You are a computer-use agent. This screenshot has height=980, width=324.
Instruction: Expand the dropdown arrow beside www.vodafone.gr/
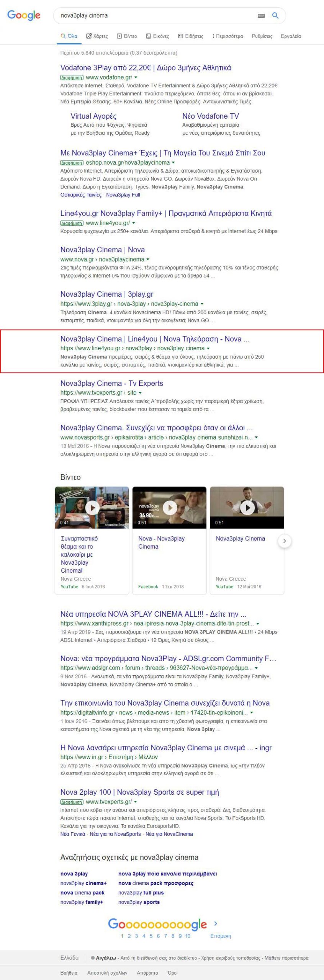tap(136, 78)
